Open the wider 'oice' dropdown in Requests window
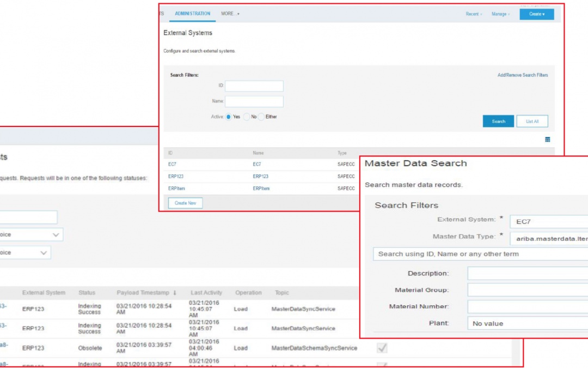588x368 pixels. 32,234
